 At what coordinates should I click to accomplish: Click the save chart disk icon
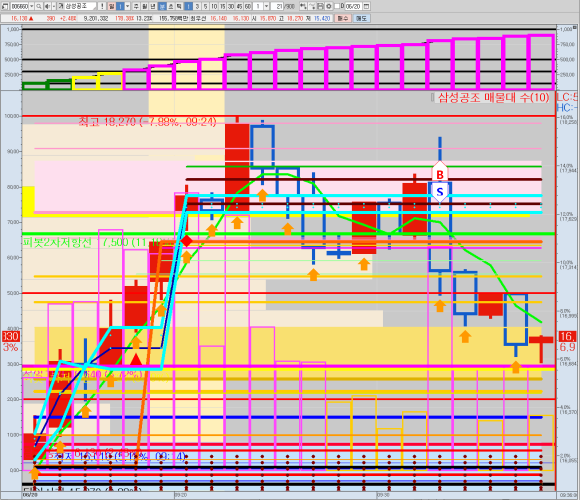(x=320, y=6)
